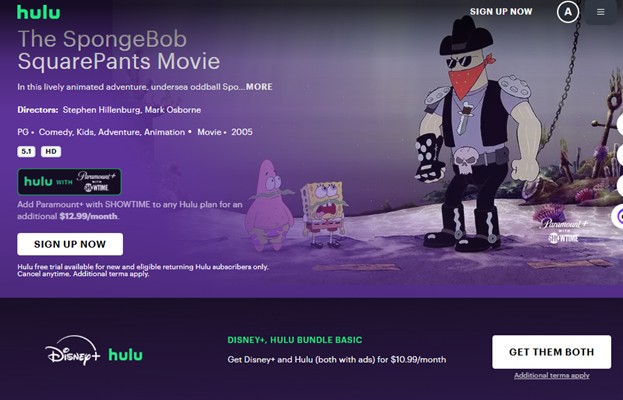Screen dimensions: 623x400
Task: Click the GET THEM BOTH button
Action: coord(551,352)
